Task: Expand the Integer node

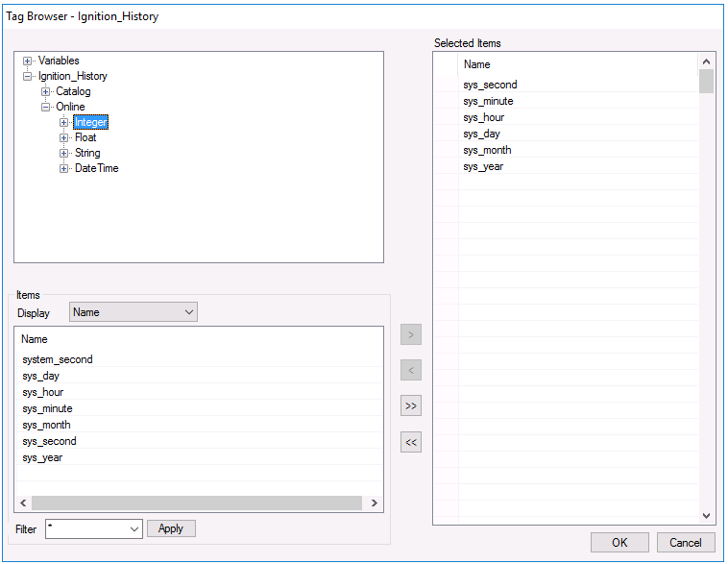Action: point(63,122)
